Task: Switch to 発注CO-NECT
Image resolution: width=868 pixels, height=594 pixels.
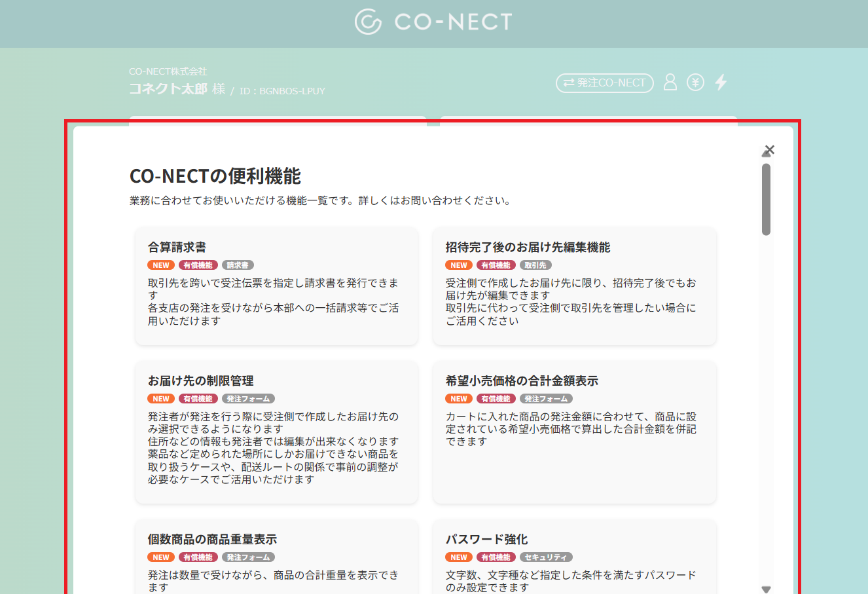Action: [x=605, y=83]
